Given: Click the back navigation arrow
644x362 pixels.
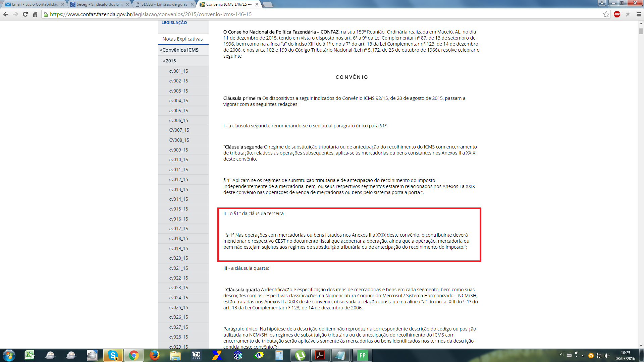Looking at the screenshot, I should [x=6, y=14].
